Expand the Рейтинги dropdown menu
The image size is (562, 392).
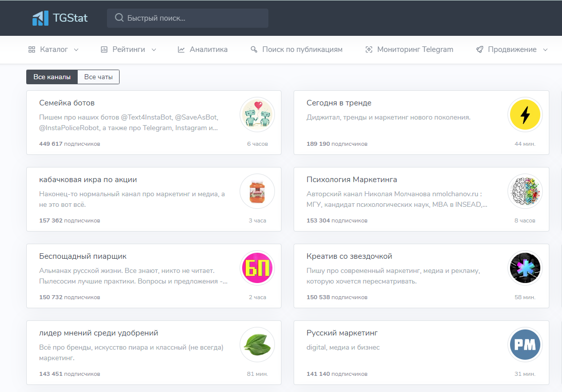tap(129, 49)
